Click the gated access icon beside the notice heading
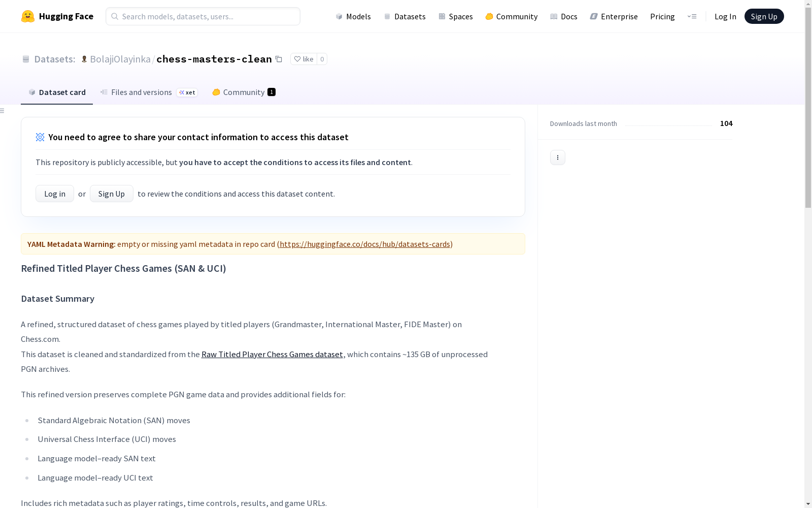This screenshot has height=508, width=812. point(40,137)
